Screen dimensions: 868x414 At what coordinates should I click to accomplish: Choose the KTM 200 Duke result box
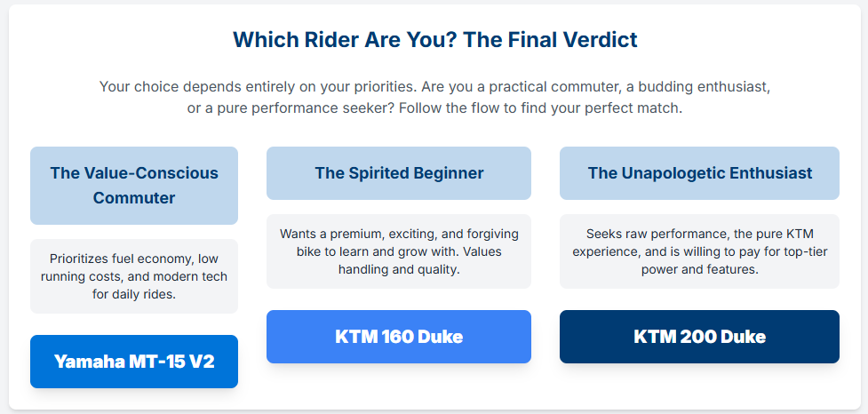click(x=699, y=337)
